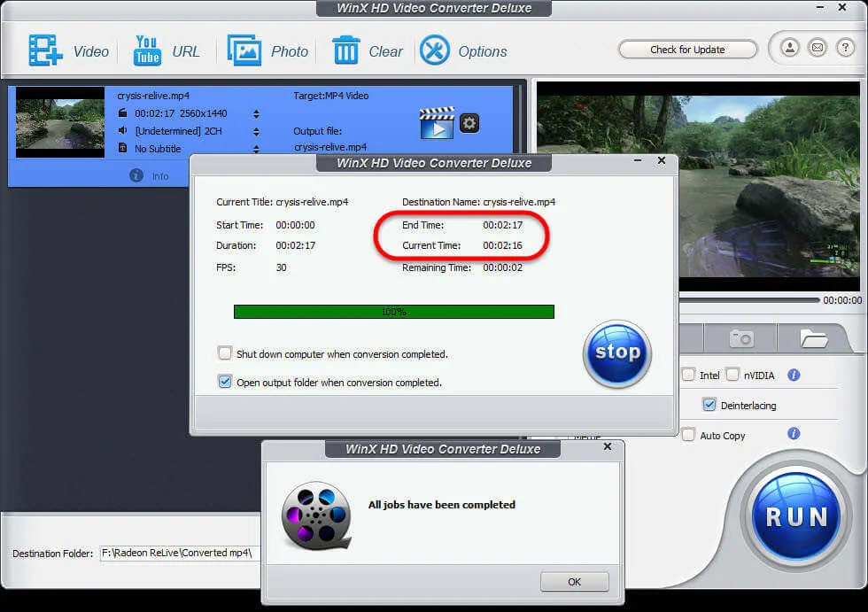
Task: Click the film reel icon in the dialog
Action: click(x=316, y=515)
